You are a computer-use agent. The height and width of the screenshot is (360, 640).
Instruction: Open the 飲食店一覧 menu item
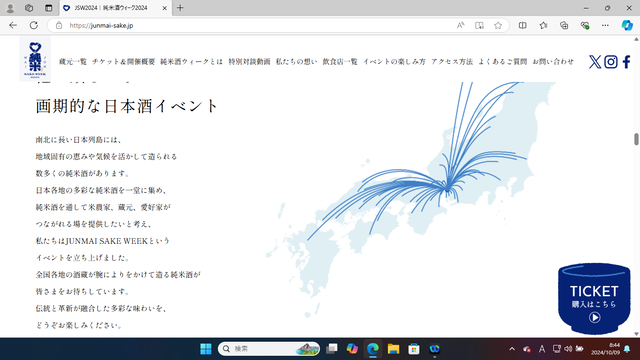coord(340,62)
